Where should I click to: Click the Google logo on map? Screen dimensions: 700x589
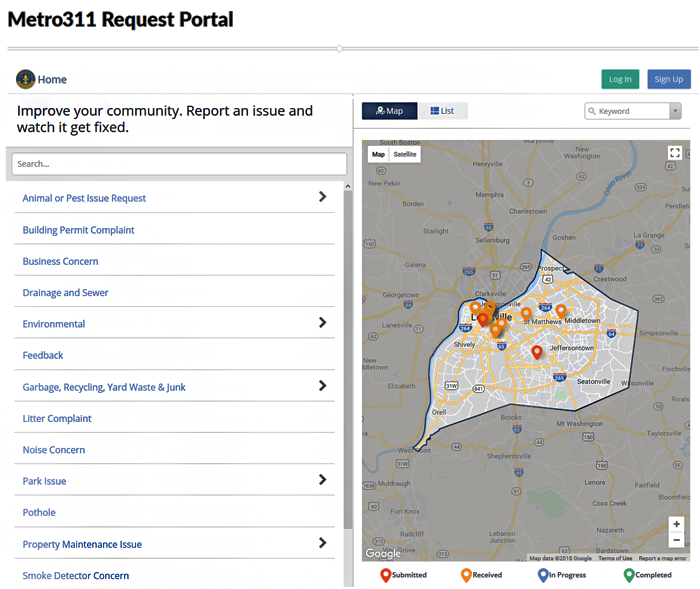[x=383, y=553]
